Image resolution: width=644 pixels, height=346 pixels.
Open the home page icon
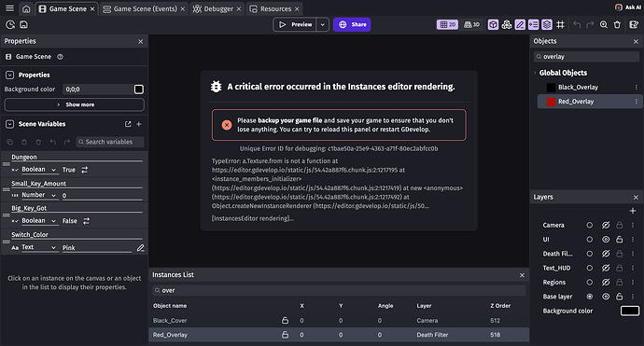pyautogui.click(x=26, y=8)
